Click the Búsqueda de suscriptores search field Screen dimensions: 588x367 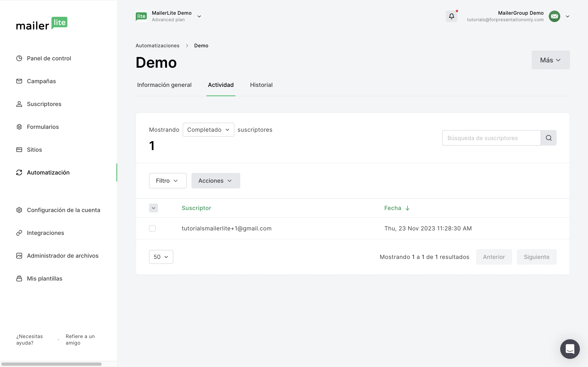tap(491, 138)
